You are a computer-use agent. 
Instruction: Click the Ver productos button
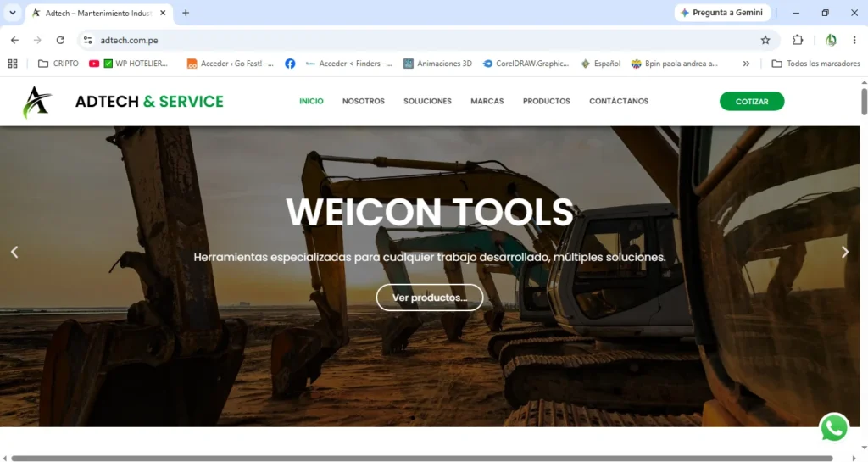point(430,298)
